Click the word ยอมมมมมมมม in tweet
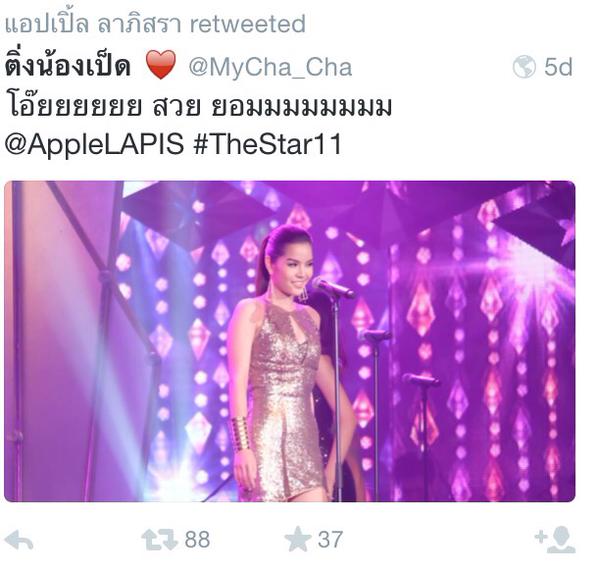Image resolution: width=599 pixels, height=572 pixels. (x=302, y=107)
